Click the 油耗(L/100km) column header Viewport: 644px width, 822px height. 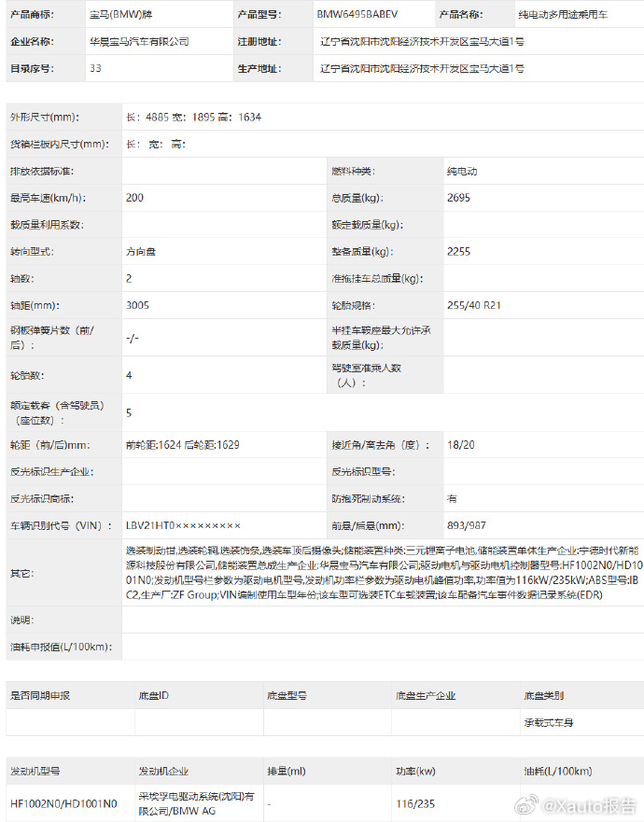point(558,771)
